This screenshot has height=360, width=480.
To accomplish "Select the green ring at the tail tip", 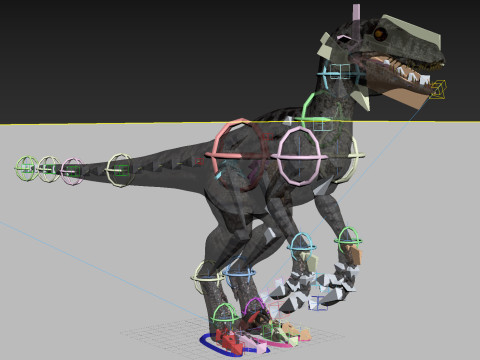I will point(27,168).
